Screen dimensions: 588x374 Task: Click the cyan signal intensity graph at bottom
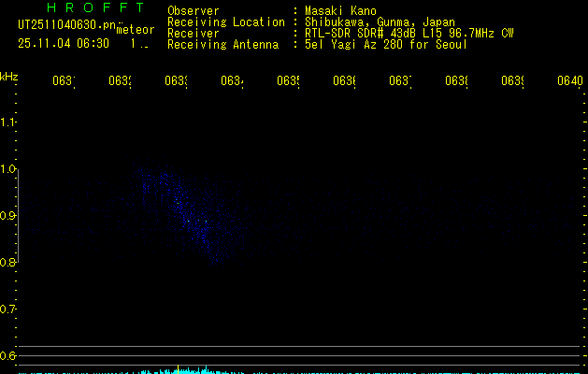click(300, 371)
